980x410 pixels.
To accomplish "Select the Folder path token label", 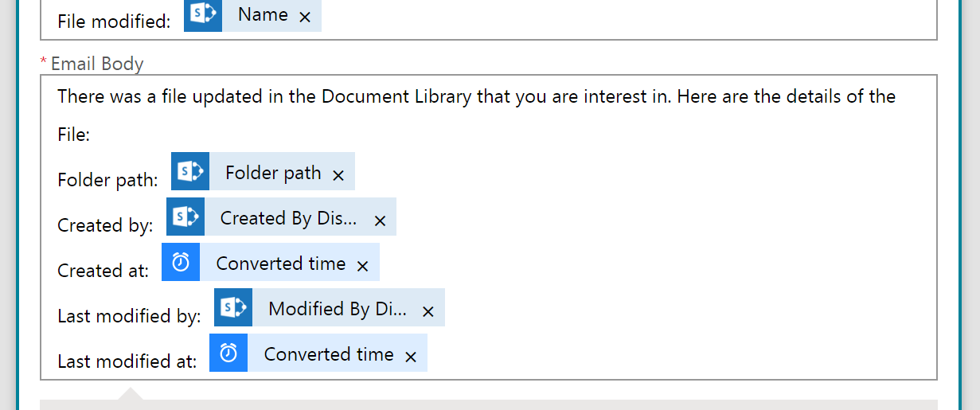I will [273, 173].
